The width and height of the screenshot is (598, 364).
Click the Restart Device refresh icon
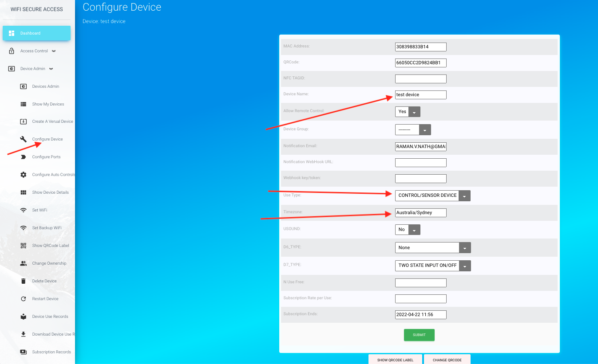(x=24, y=299)
